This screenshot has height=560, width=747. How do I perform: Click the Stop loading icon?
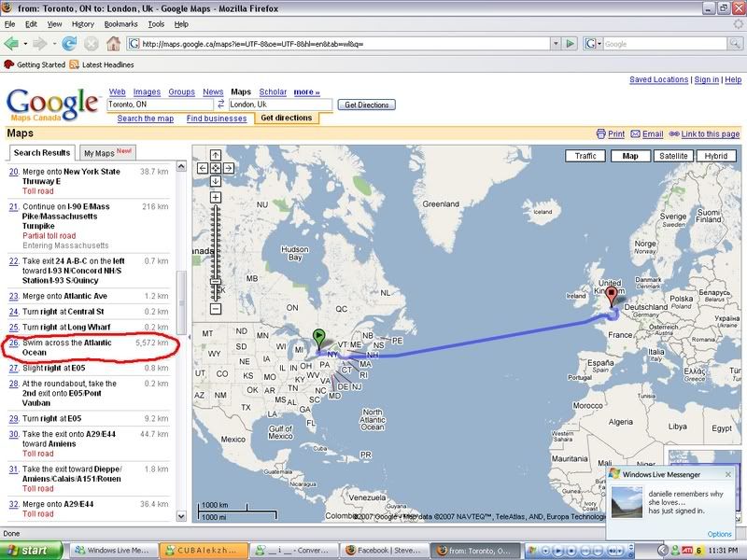pos(91,44)
